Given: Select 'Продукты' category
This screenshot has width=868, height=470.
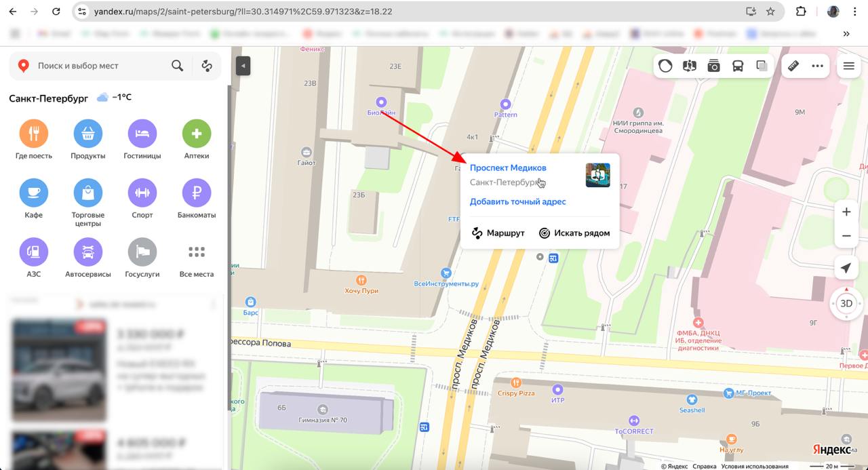Looking at the screenshot, I should tap(88, 140).
